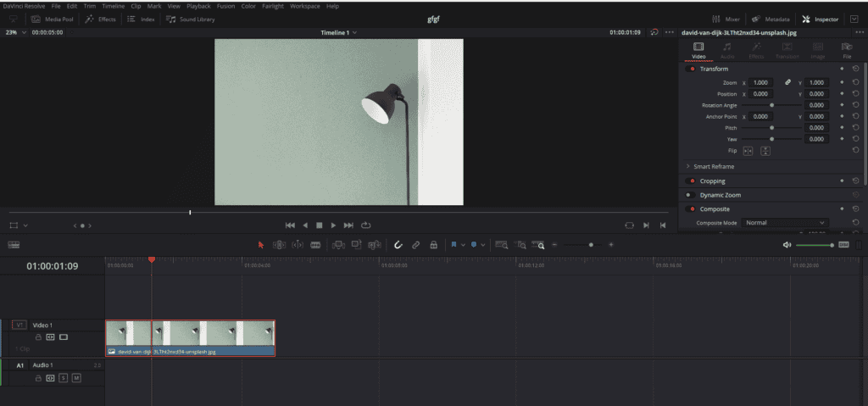Mute audio with the speaker icon
868x406 pixels.
coord(787,245)
